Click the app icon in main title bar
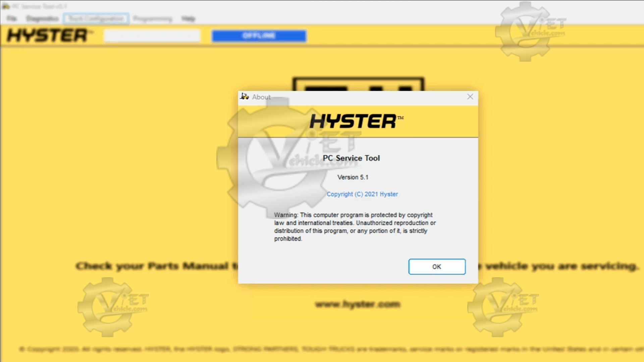644x362 pixels. point(6,6)
